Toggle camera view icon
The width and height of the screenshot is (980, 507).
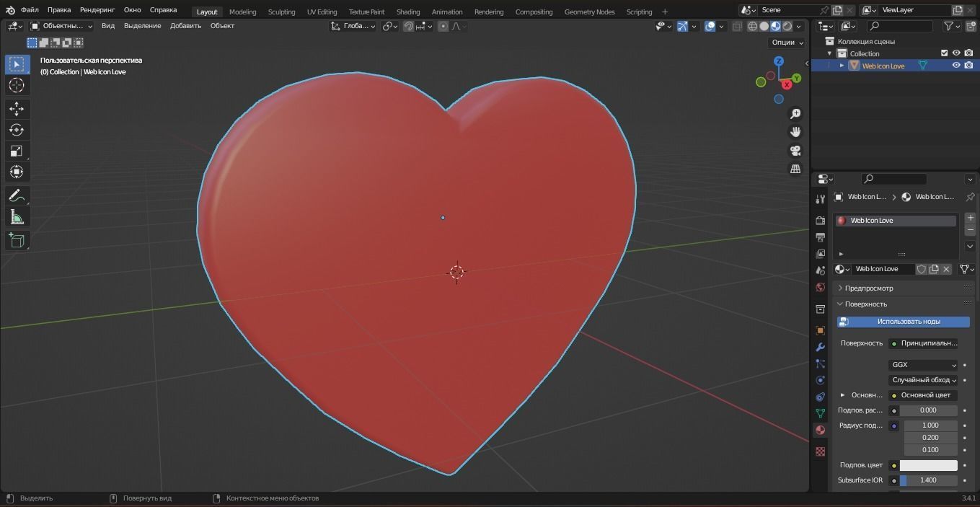click(x=795, y=151)
